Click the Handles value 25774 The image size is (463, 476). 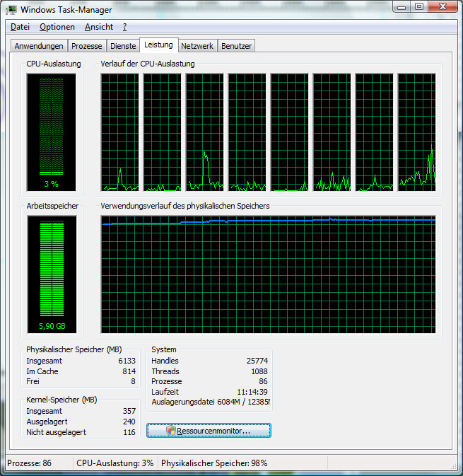click(257, 361)
